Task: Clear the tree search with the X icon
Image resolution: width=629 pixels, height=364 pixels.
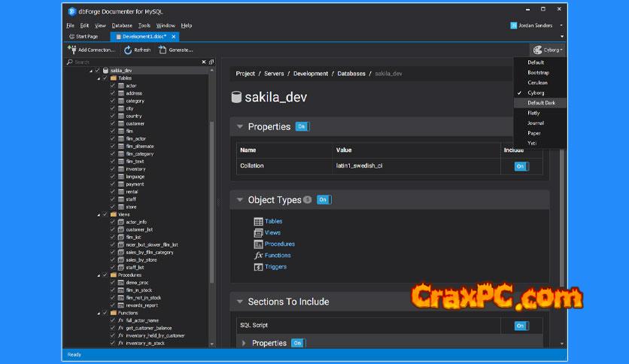Action: [203, 62]
